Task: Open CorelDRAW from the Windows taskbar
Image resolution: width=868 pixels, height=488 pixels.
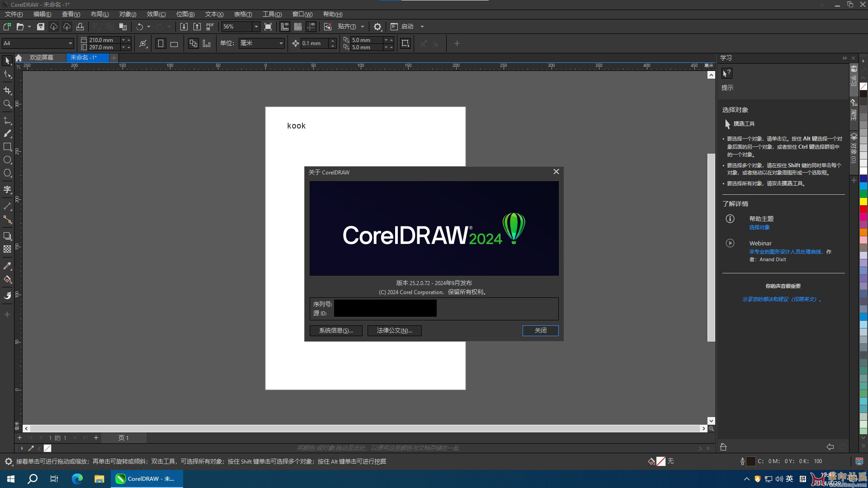Action: tap(147, 479)
